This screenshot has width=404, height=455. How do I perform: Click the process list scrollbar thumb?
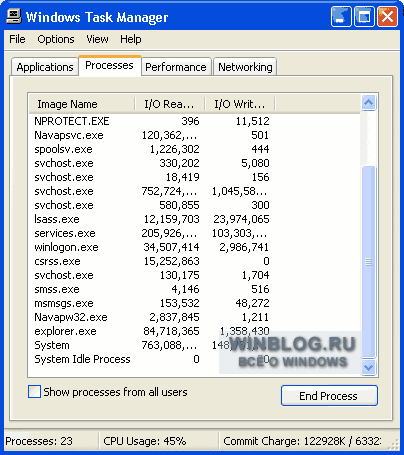click(369, 262)
